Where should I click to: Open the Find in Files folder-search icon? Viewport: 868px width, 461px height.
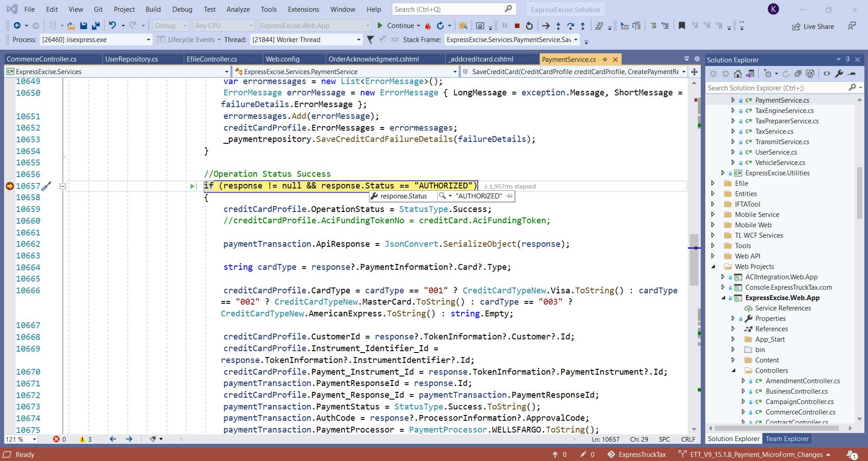click(x=463, y=26)
